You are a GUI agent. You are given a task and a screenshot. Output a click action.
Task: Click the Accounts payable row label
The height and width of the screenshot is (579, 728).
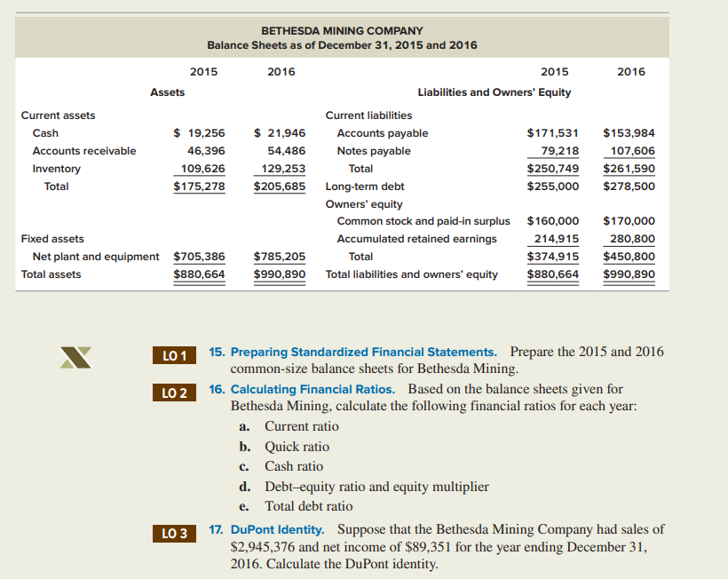[383, 133]
